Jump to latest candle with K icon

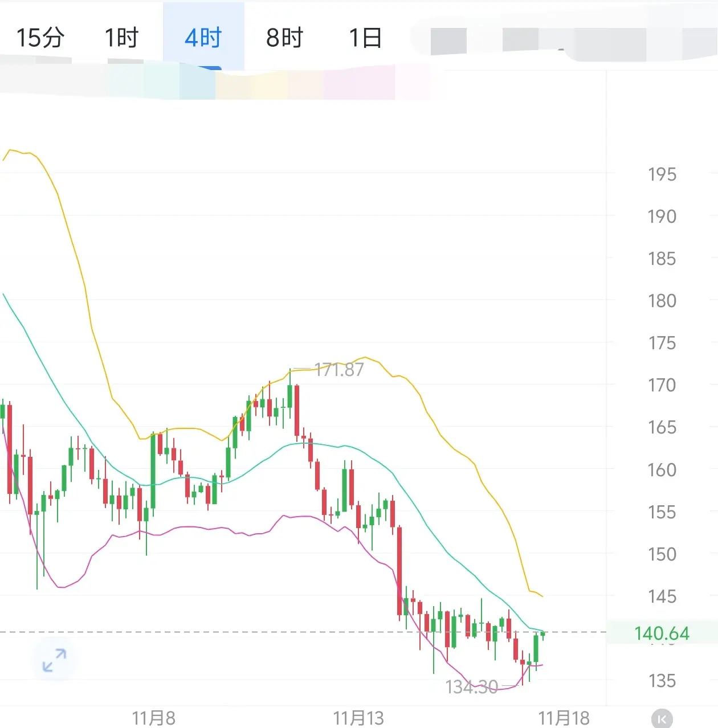click(x=662, y=719)
